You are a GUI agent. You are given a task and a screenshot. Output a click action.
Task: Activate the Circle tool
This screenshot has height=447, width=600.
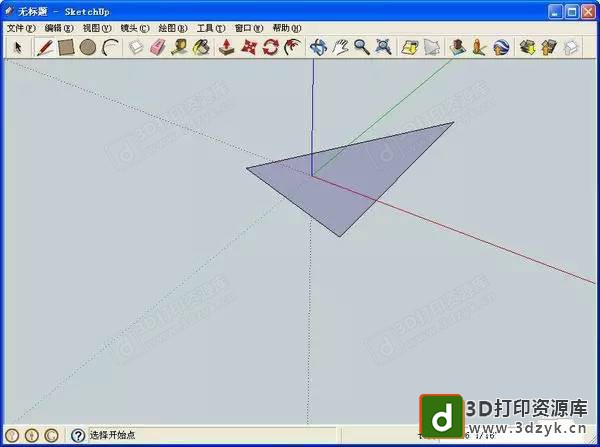click(88, 47)
